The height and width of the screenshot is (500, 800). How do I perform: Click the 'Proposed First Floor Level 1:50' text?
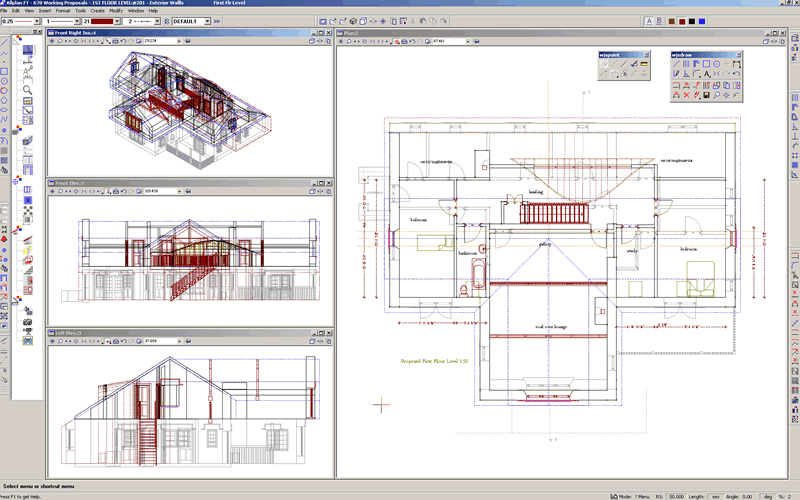(434, 361)
